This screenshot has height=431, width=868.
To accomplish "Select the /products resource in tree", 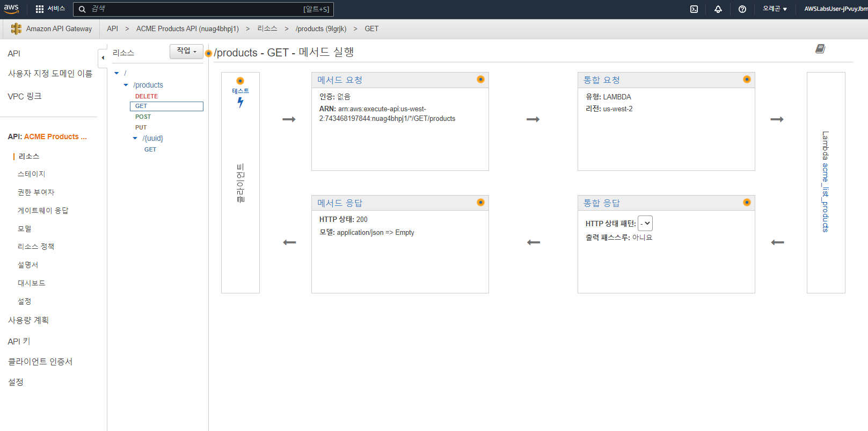I will click(x=148, y=85).
